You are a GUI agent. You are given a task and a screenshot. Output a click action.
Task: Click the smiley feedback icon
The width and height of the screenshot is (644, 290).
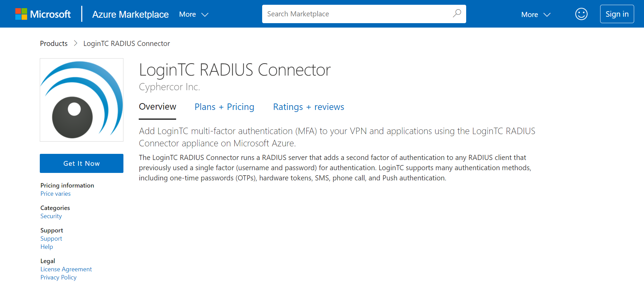pyautogui.click(x=581, y=14)
